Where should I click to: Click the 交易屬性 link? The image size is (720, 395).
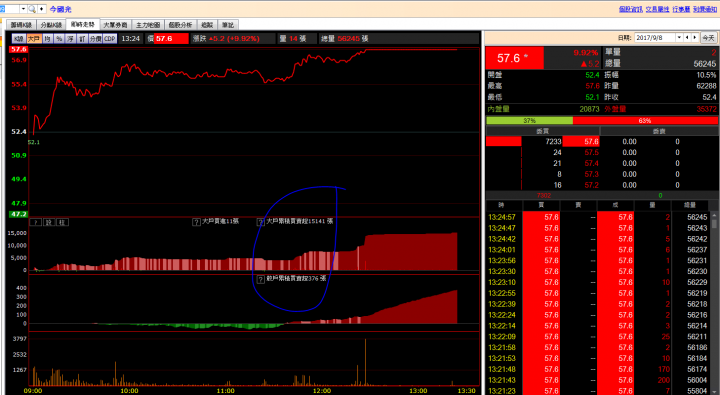(x=657, y=9)
